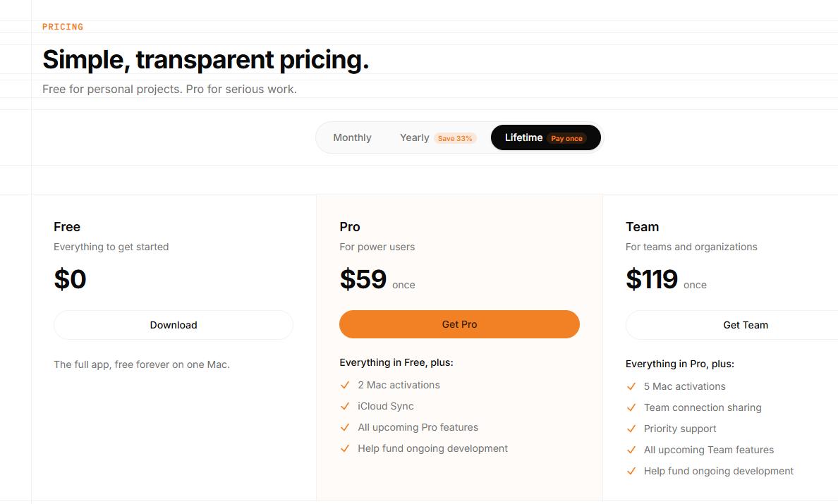This screenshot has width=838, height=504.
Task: Select the Yearly billing option
Action: 438,137
